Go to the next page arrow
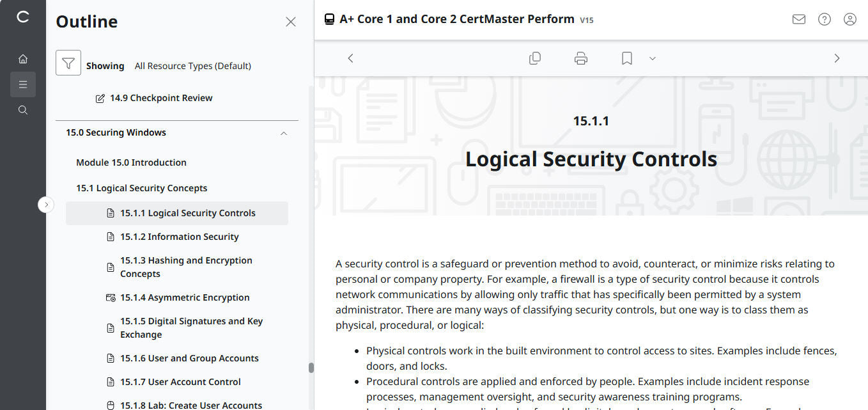The height and width of the screenshot is (410, 868). click(x=837, y=58)
